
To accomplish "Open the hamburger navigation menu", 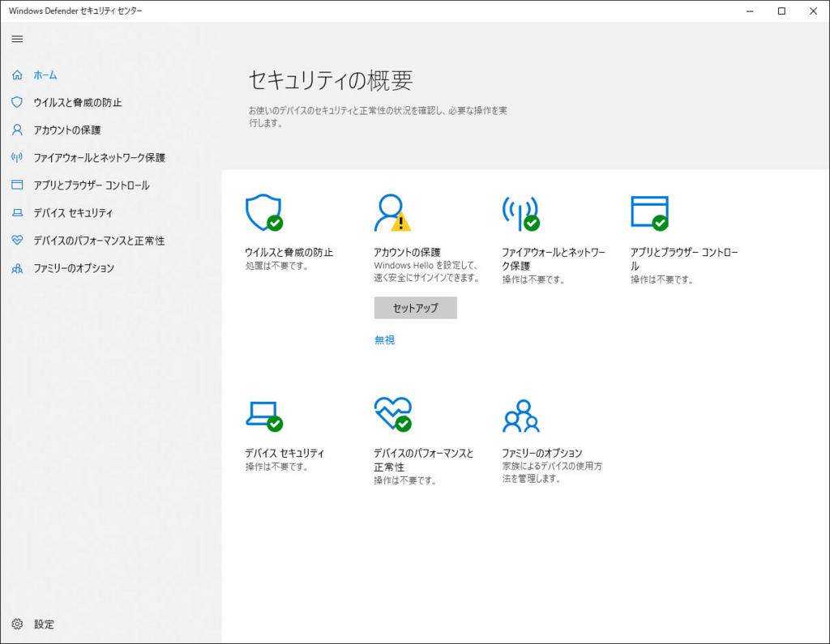I will pos(17,39).
